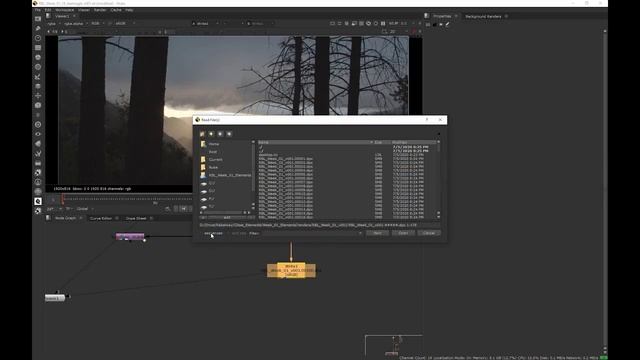Viewport: 640px width, 360px height.
Task: Open the Draw nodes toolbar menu
Action: (x=38, y=28)
